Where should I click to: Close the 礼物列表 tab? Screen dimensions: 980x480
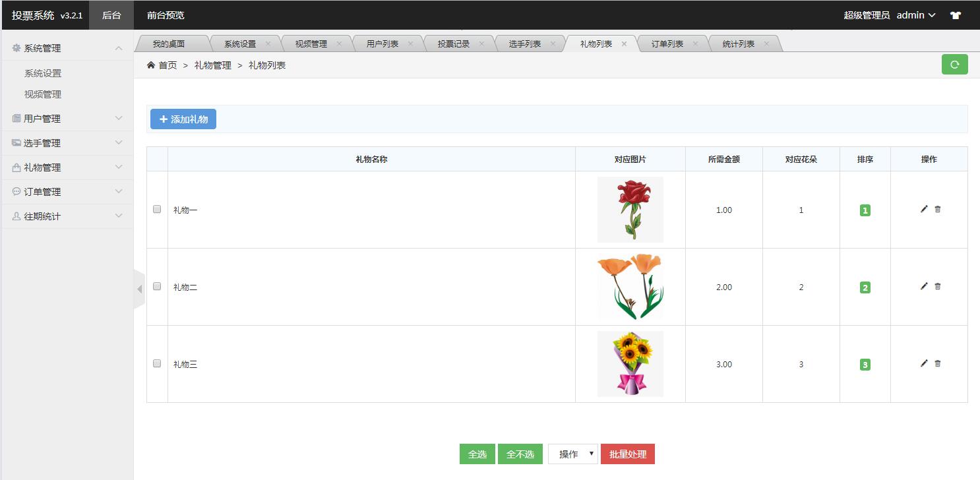pos(624,44)
